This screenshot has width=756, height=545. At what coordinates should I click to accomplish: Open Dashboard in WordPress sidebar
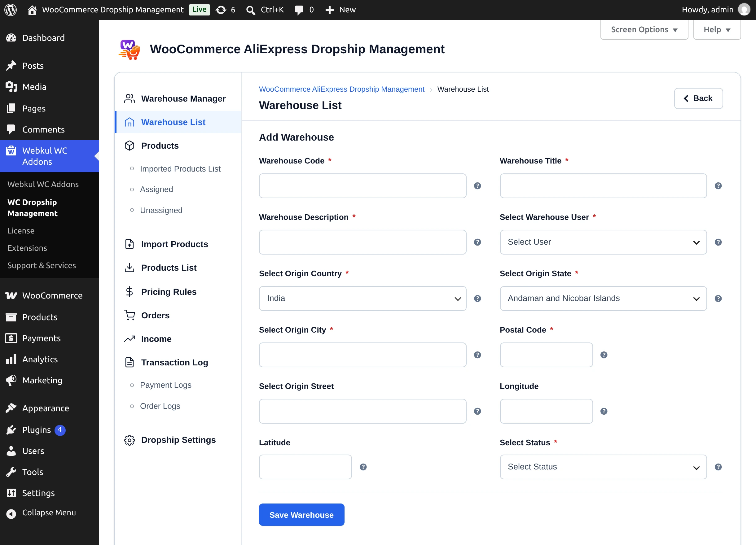[x=49, y=38]
